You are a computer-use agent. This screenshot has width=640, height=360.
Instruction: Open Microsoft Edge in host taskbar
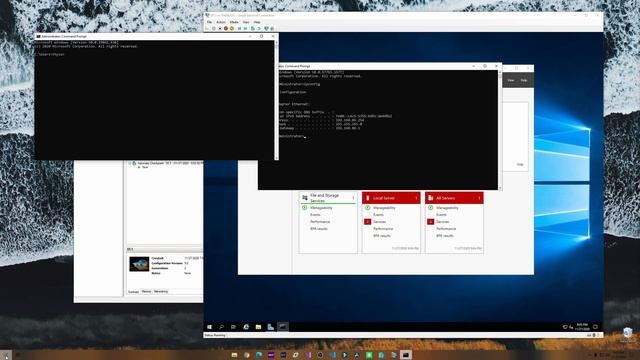259,355
